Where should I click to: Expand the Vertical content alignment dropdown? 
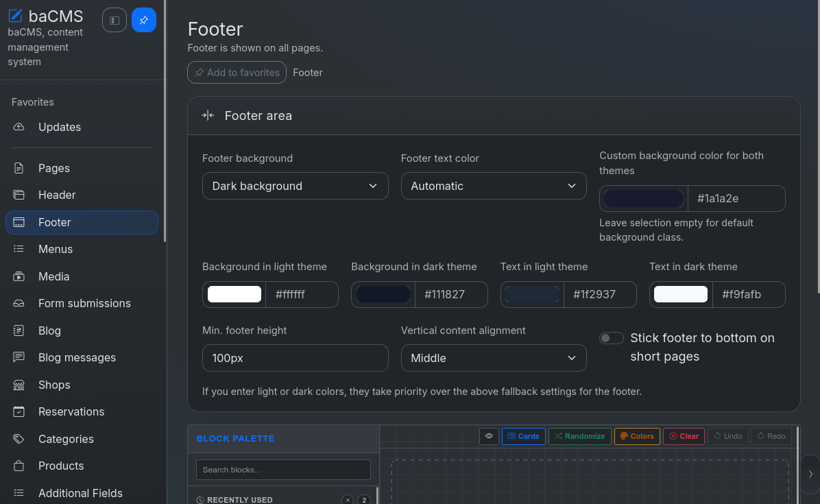click(x=494, y=358)
